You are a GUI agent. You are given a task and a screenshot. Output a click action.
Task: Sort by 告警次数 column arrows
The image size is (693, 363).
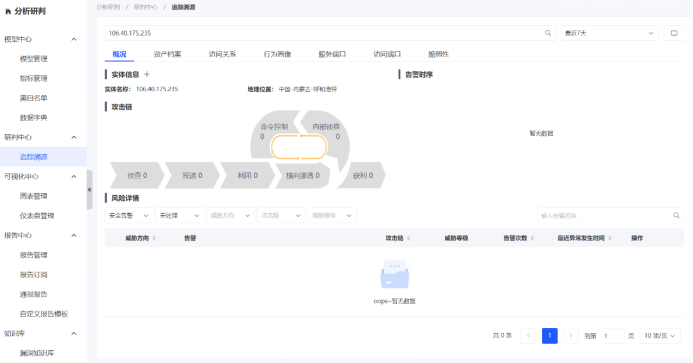pos(532,238)
